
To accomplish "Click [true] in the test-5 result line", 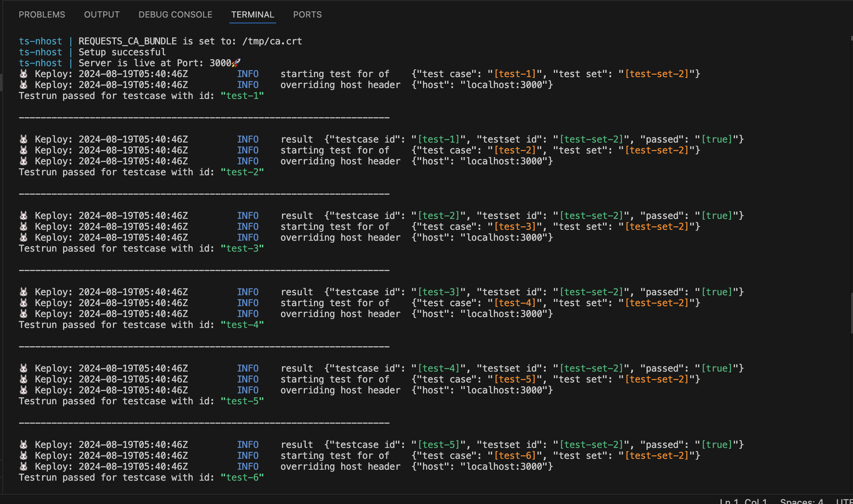I will tap(717, 445).
